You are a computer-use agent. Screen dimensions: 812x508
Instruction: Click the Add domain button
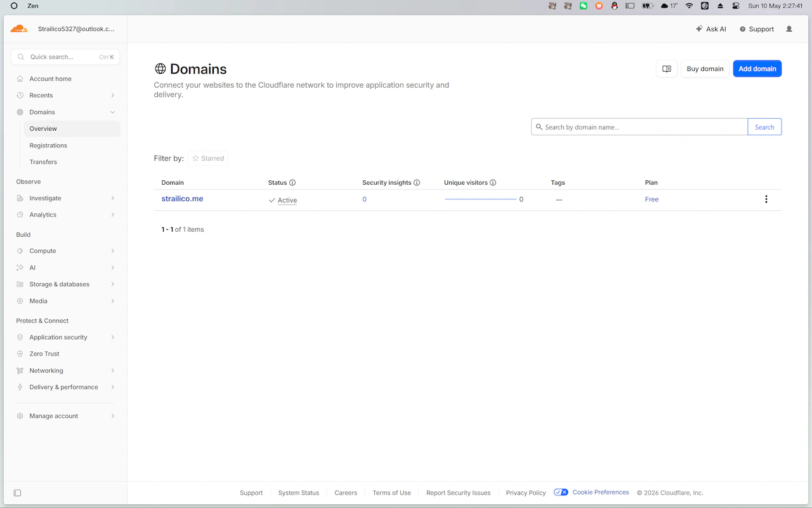pos(757,69)
